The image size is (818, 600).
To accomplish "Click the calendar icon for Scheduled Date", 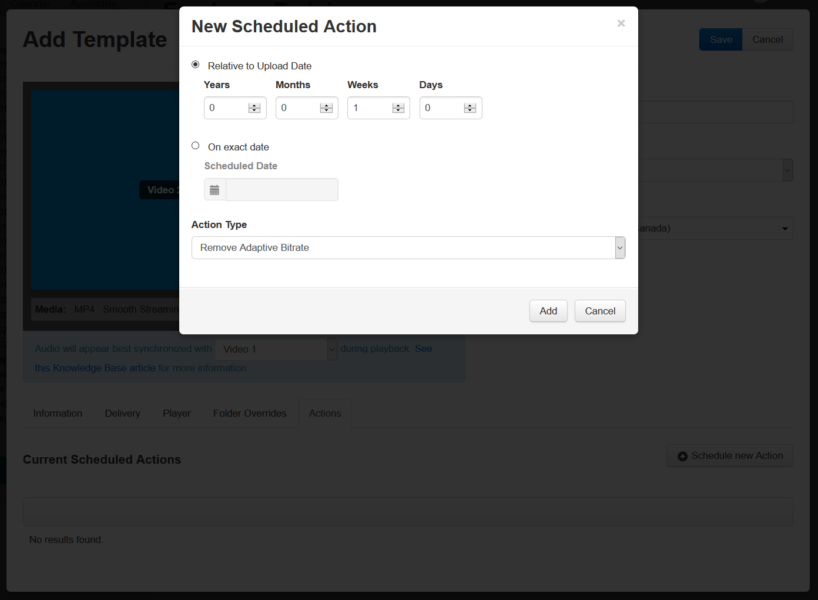I will tap(214, 190).
